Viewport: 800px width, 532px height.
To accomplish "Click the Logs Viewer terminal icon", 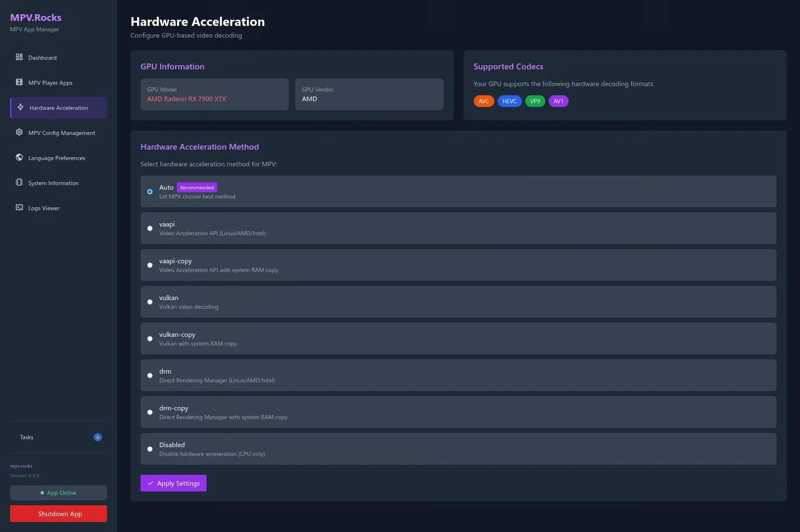I will 19,208.
